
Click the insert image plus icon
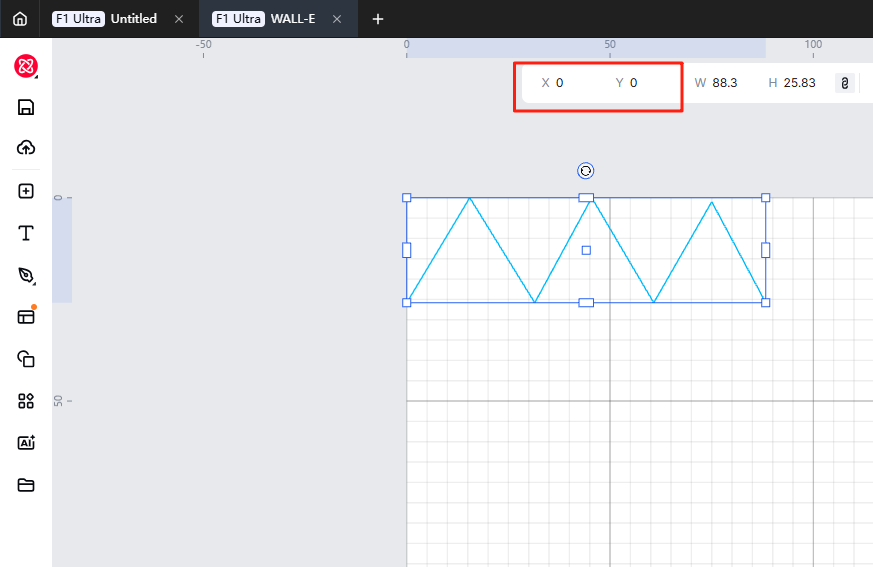point(26,191)
